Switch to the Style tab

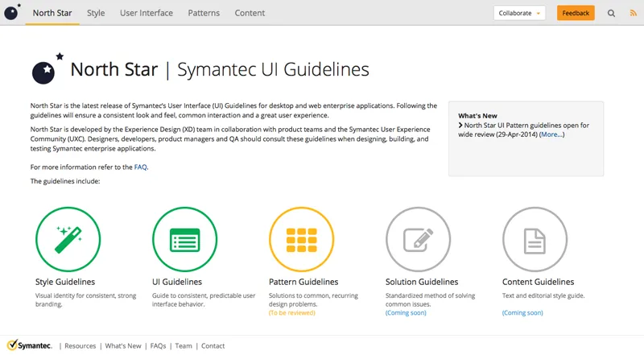coord(96,13)
